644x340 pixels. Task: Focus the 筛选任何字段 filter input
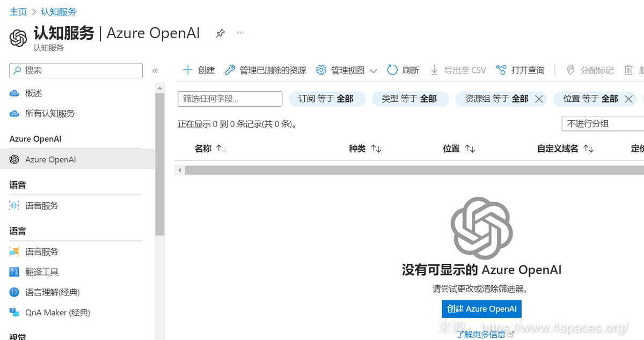[x=230, y=99]
